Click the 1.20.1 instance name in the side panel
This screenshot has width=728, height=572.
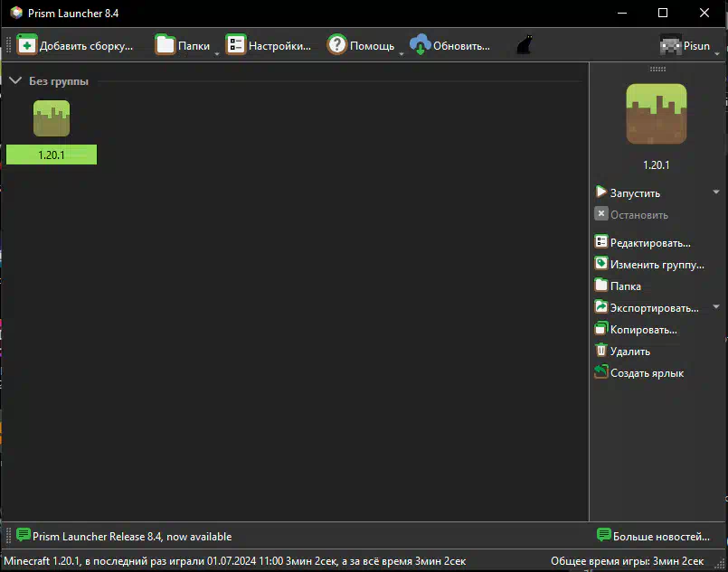tap(656, 165)
